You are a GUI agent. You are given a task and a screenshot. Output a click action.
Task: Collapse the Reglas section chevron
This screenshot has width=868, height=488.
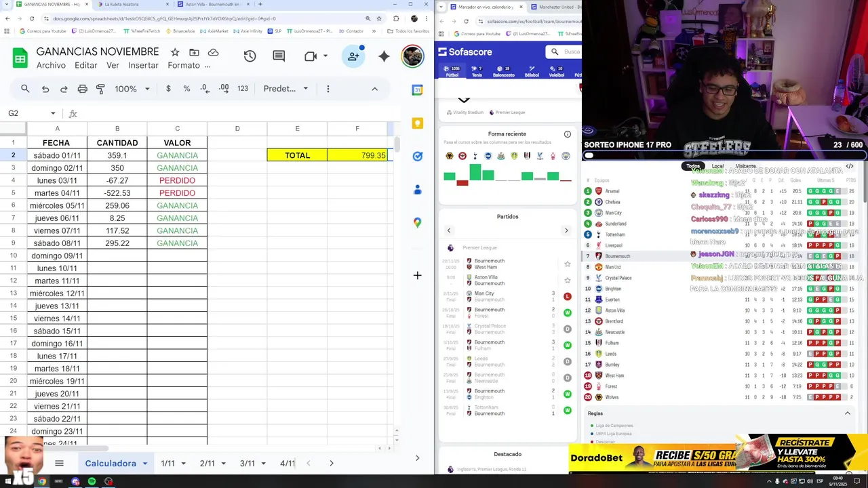coord(847,413)
